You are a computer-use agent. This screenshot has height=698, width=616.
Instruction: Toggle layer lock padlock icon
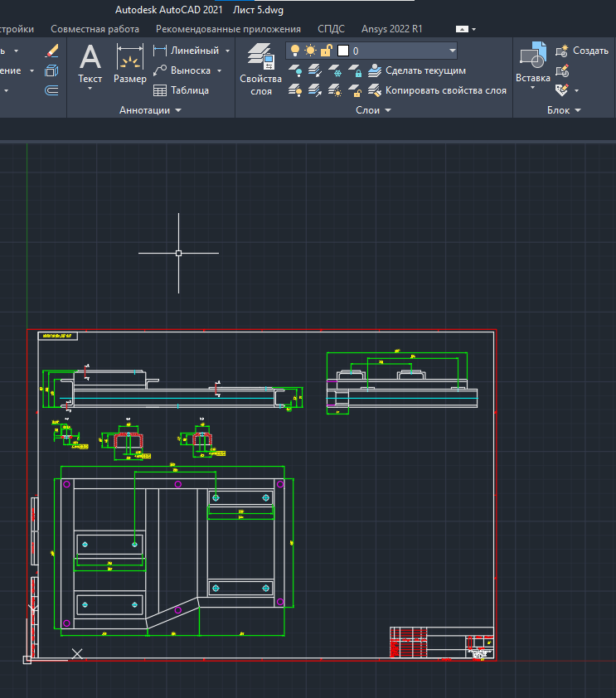click(x=326, y=51)
